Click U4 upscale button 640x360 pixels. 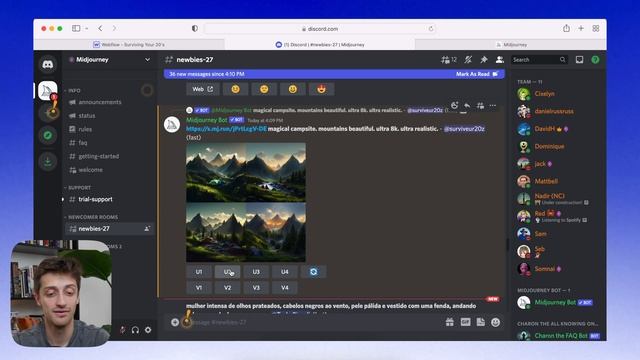pyautogui.click(x=284, y=272)
